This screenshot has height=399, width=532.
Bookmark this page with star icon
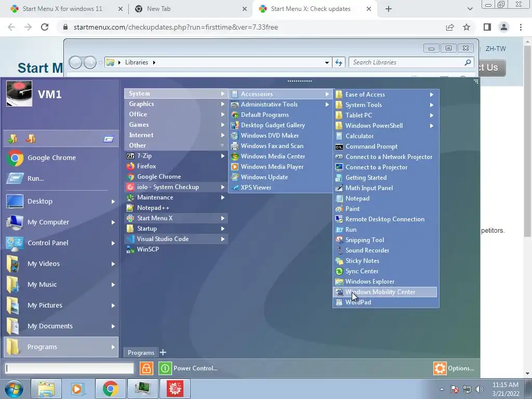[x=467, y=27]
